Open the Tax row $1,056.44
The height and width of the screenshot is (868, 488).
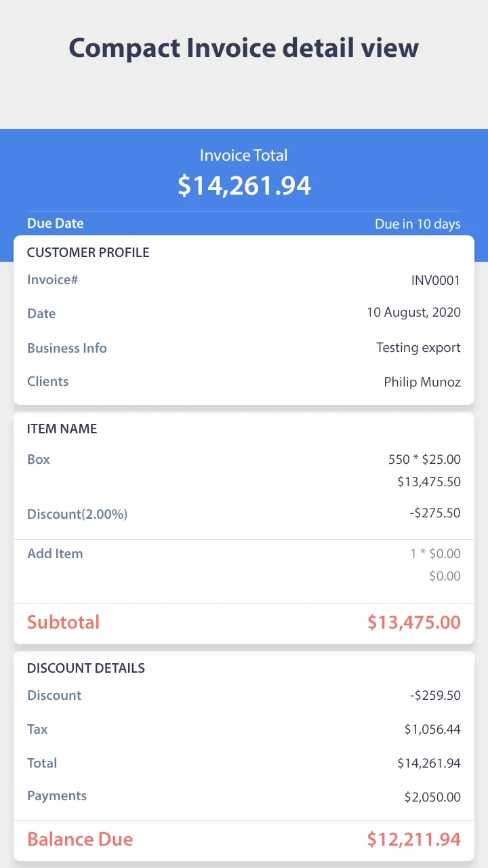pyautogui.click(x=244, y=729)
